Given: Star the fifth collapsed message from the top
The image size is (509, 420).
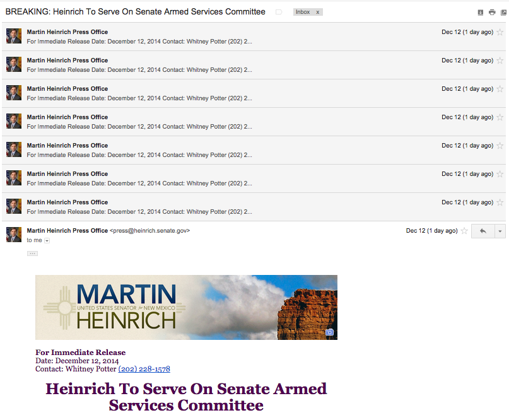Looking at the screenshot, I should [500, 146].
